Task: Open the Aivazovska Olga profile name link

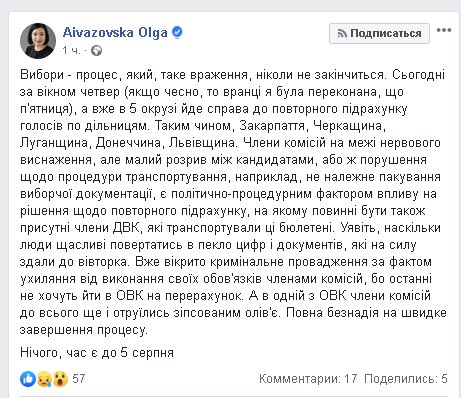Action: pyautogui.click(x=115, y=32)
